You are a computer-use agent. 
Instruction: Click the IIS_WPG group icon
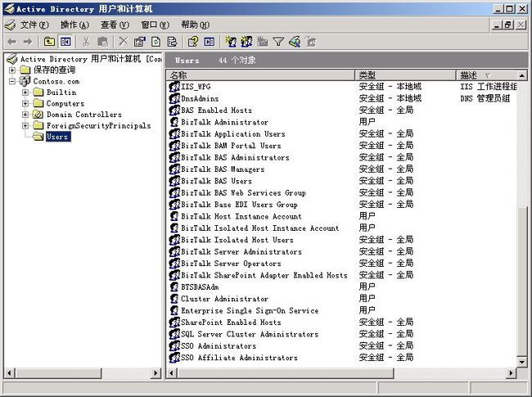pos(174,87)
